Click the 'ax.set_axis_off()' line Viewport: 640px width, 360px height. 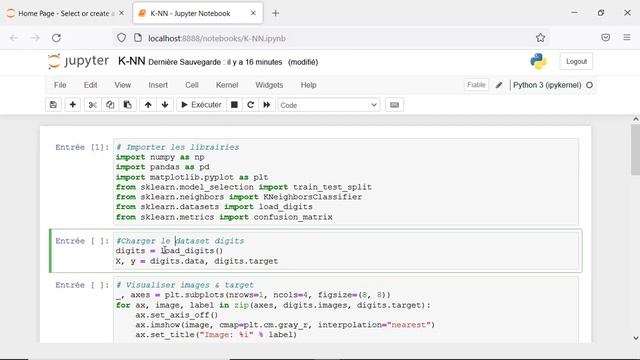pos(176,315)
